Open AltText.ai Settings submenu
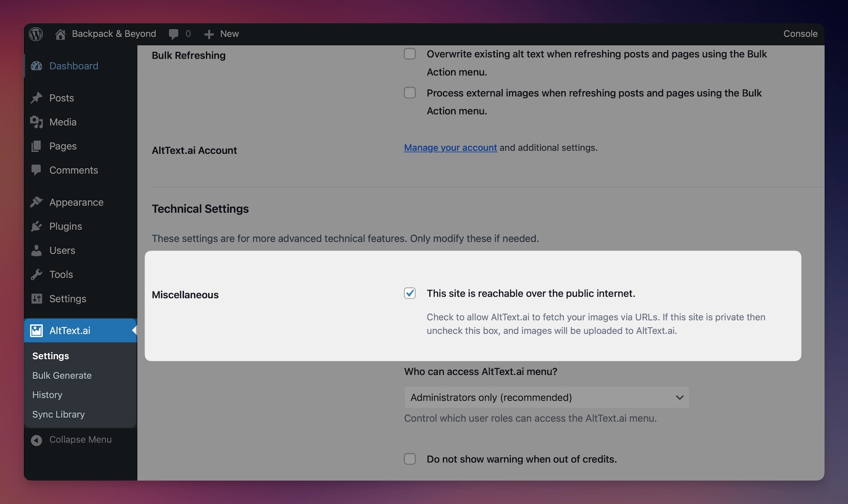The width and height of the screenshot is (848, 504). coord(51,356)
